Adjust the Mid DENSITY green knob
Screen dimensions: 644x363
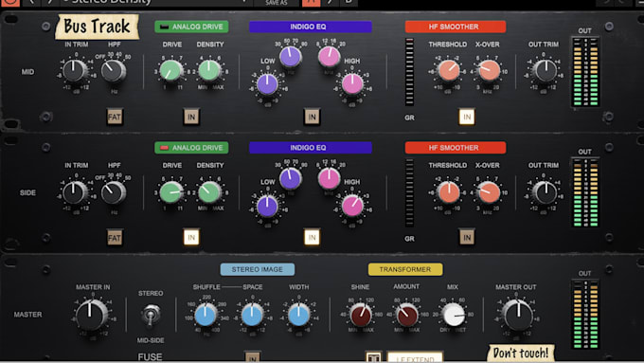click(209, 70)
